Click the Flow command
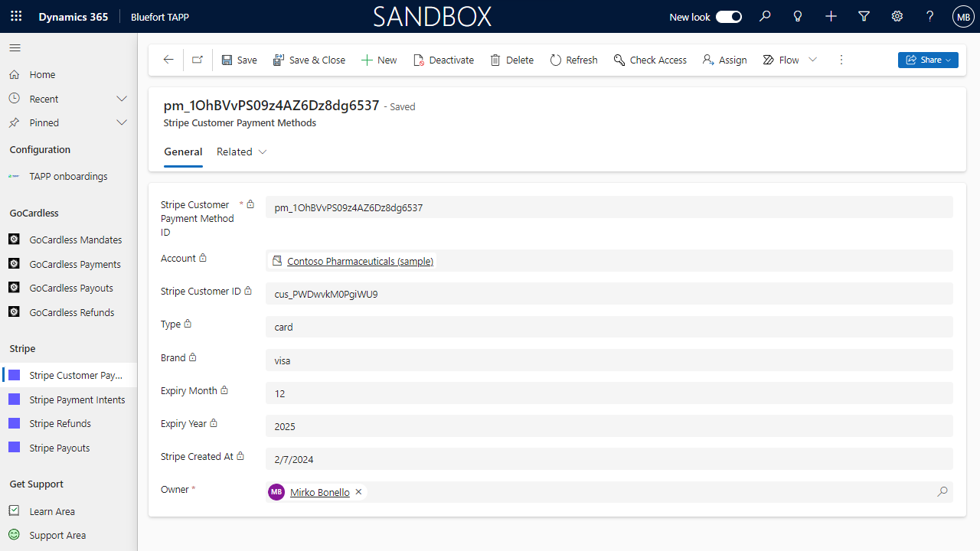Viewport: 980px width, 551px height. [x=781, y=60]
